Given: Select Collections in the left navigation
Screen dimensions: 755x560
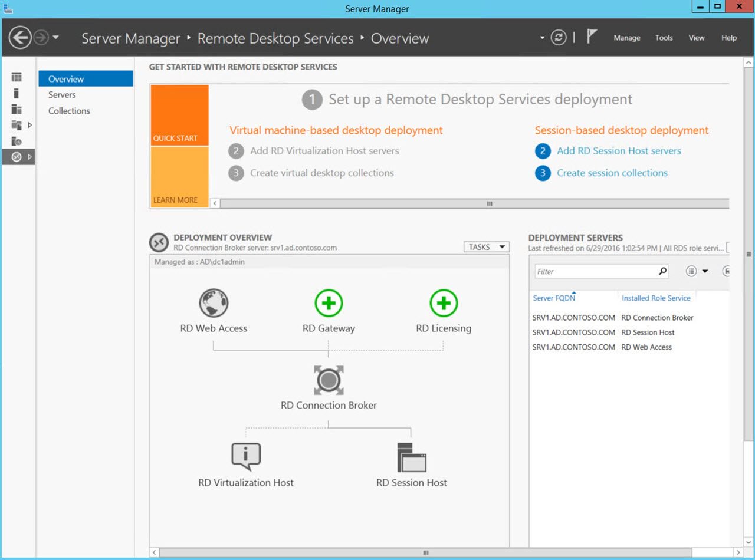Looking at the screenshot, I should click(x=69, y=111).
